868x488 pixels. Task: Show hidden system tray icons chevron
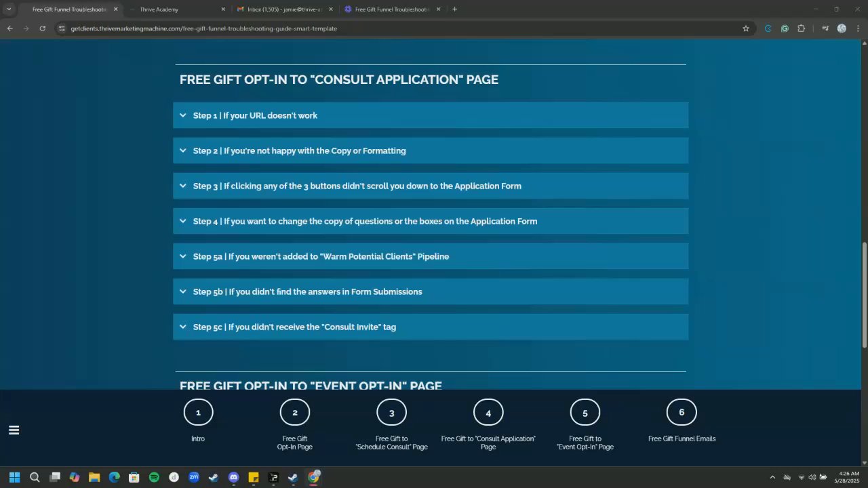tap(772, 477)
